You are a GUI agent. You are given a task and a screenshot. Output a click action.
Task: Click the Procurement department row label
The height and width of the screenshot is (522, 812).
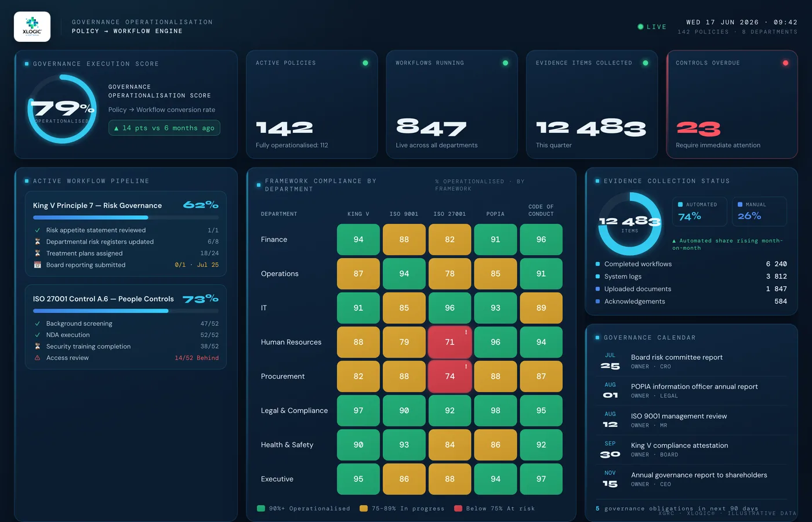click(x=282, y=376)
